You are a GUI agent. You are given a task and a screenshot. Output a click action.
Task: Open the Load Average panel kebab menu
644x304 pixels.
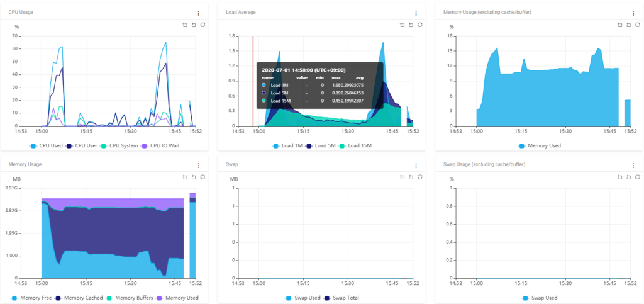416,13
